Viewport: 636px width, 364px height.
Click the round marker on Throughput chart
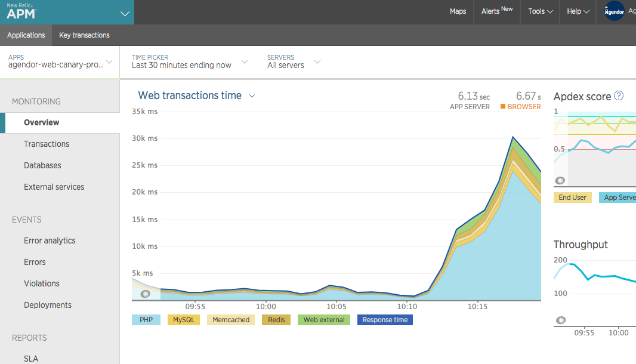[561, 320]
